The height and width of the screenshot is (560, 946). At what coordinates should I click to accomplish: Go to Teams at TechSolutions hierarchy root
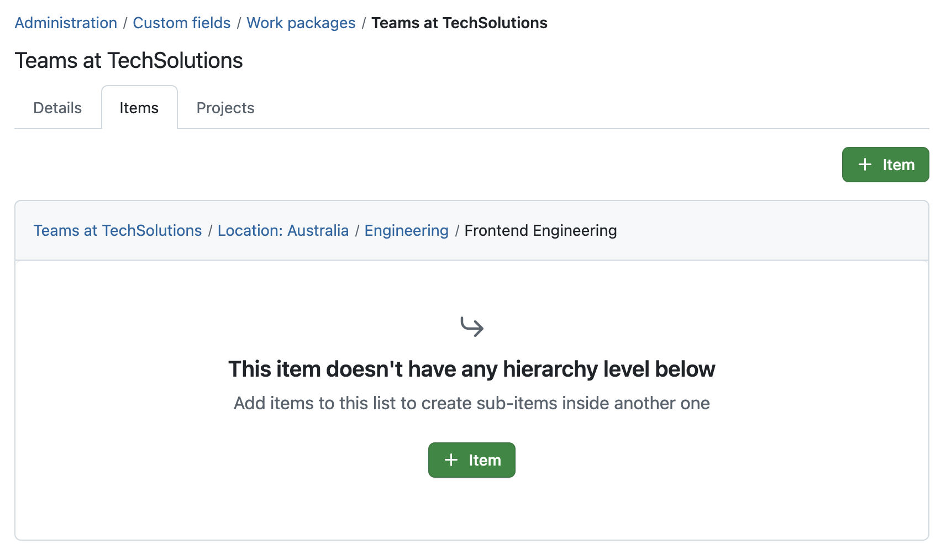point(117,230)
